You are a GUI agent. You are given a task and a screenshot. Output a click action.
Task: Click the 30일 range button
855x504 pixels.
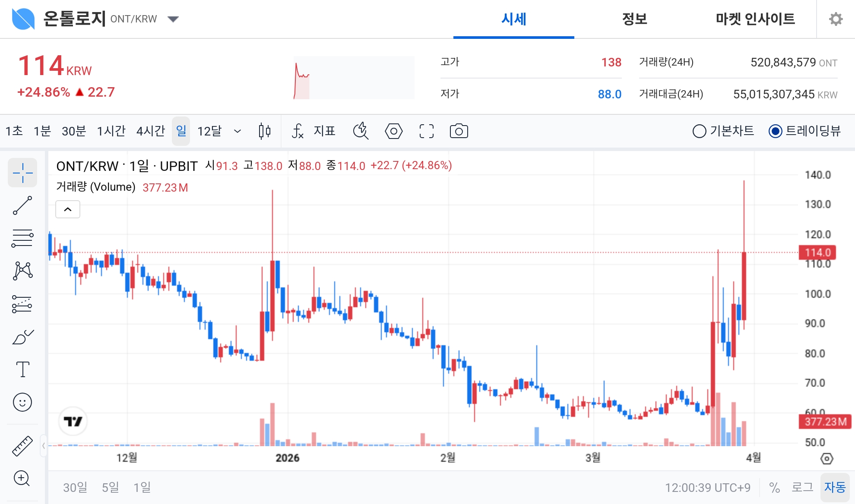(75, 487)
